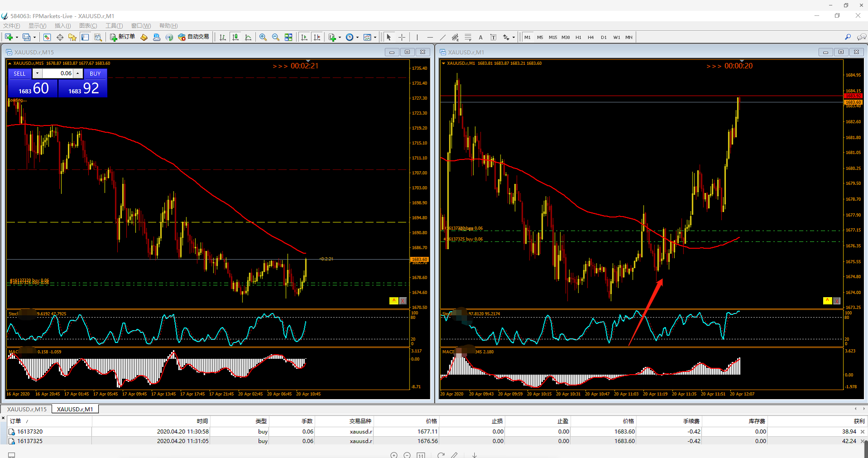
Task: Click the lot size 0.06 input field
Action: (57, 73)
